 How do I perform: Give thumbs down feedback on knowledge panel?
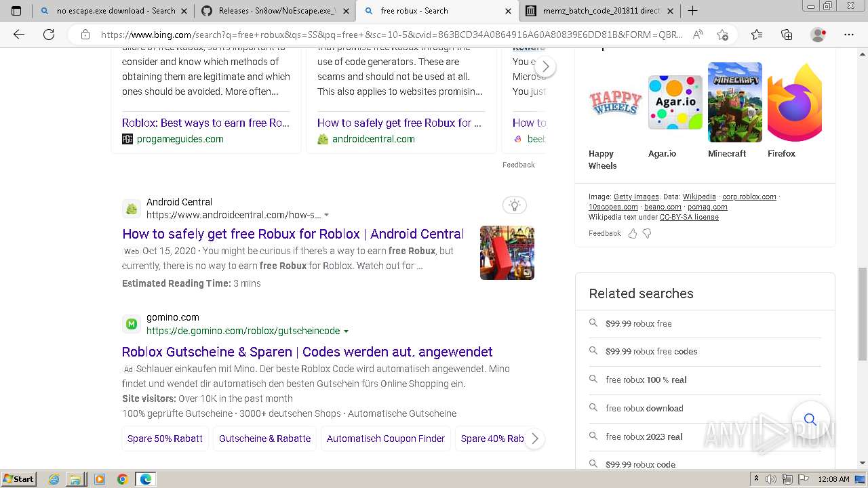647,233
